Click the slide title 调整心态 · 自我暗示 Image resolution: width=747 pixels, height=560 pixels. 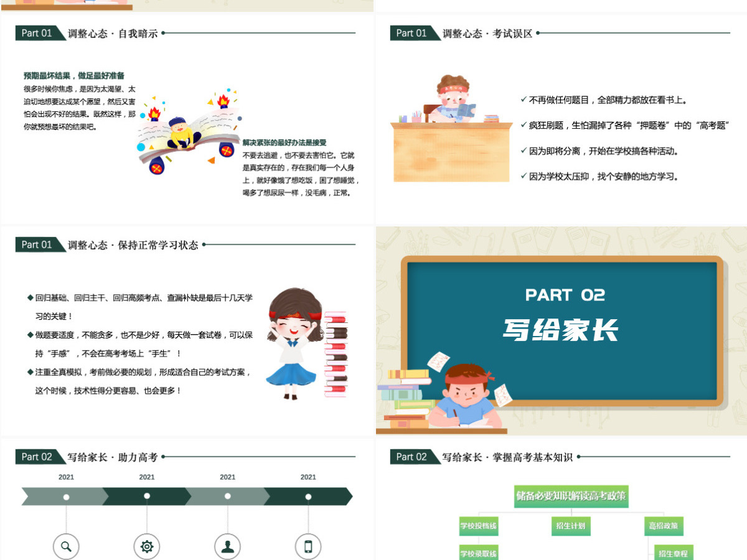[113, 34]
